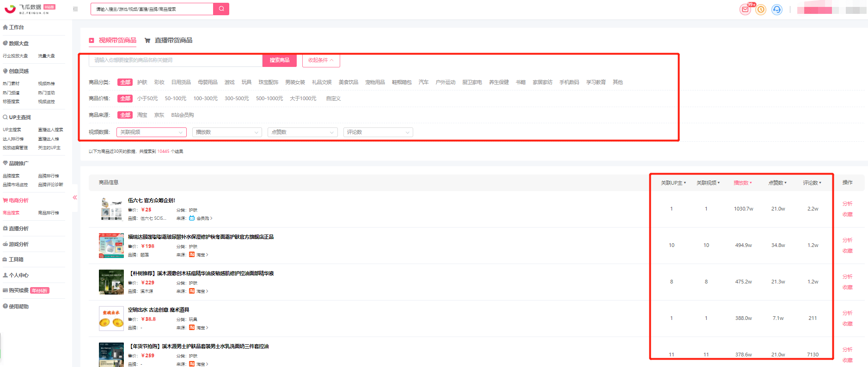Open the 空碗出水 product thumbnail
This screenshot has height=367, width=868.
pyautogui.click(x=111, y=319)
